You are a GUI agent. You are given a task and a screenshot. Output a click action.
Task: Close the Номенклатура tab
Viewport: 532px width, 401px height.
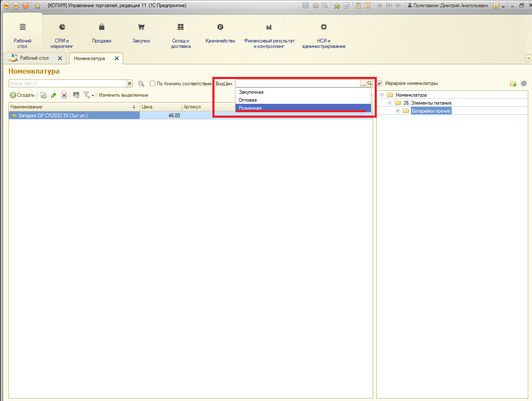[116, 58]
